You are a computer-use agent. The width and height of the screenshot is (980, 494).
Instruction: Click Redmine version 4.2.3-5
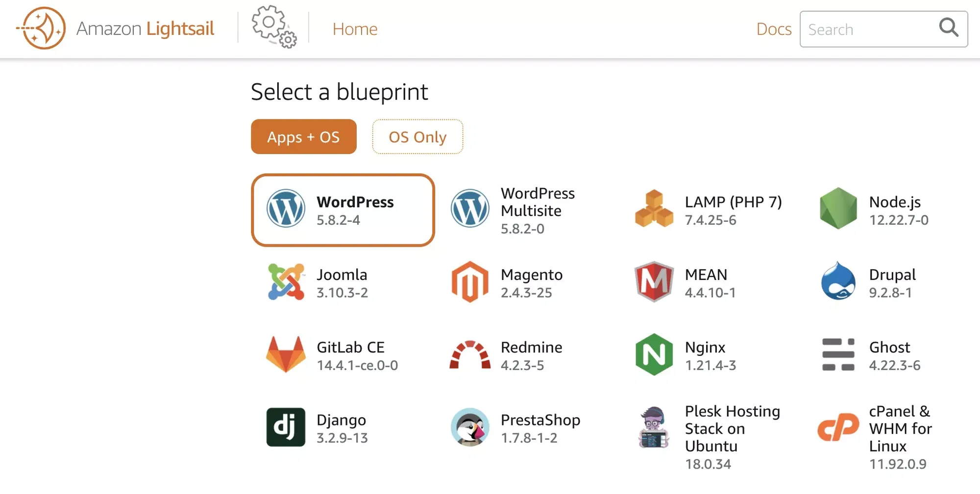(522, 366)
